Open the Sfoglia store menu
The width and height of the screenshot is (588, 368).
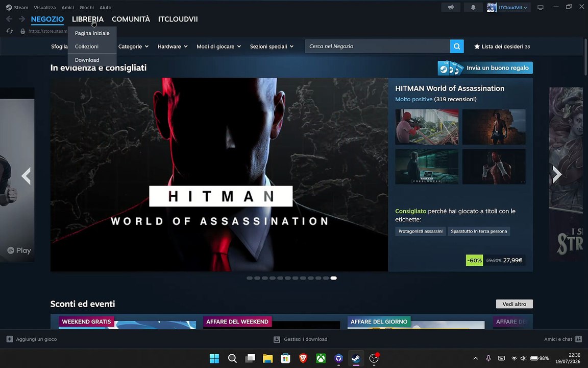[x=59, y=47]
